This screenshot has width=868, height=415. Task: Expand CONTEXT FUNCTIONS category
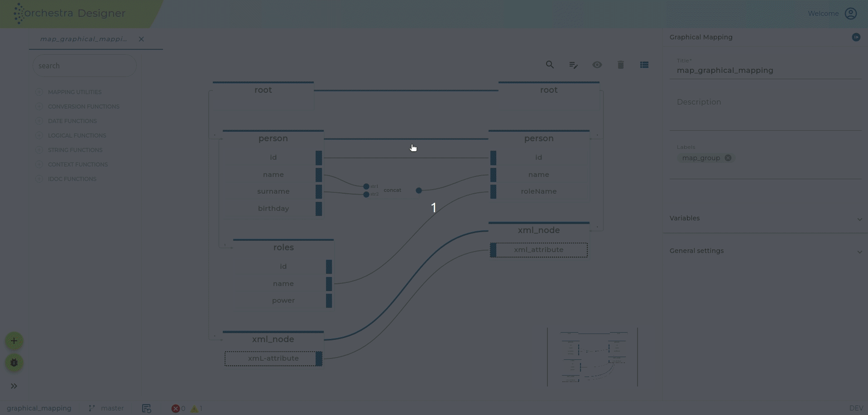tap(39, 164)
